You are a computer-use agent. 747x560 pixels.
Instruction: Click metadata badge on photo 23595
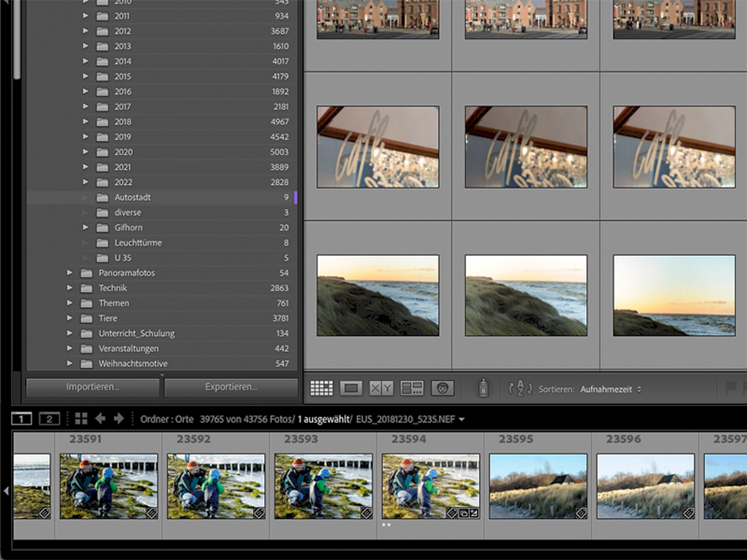tap(581, 513)
